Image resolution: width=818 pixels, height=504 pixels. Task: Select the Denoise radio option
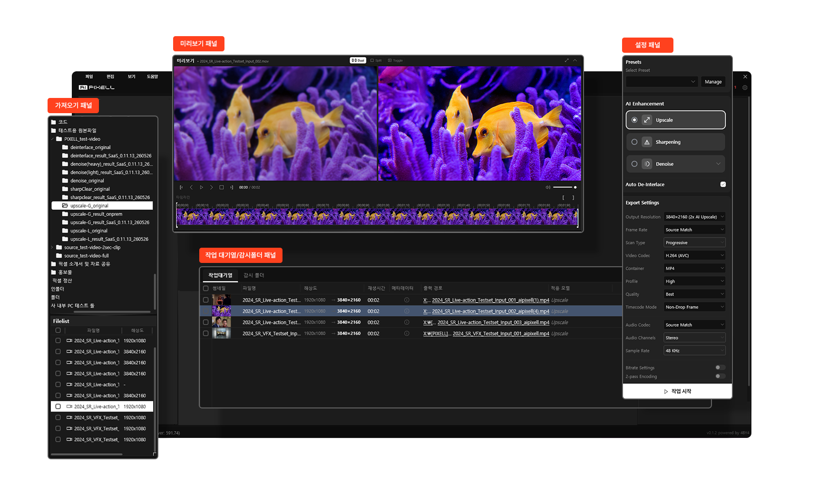point(634,164)
